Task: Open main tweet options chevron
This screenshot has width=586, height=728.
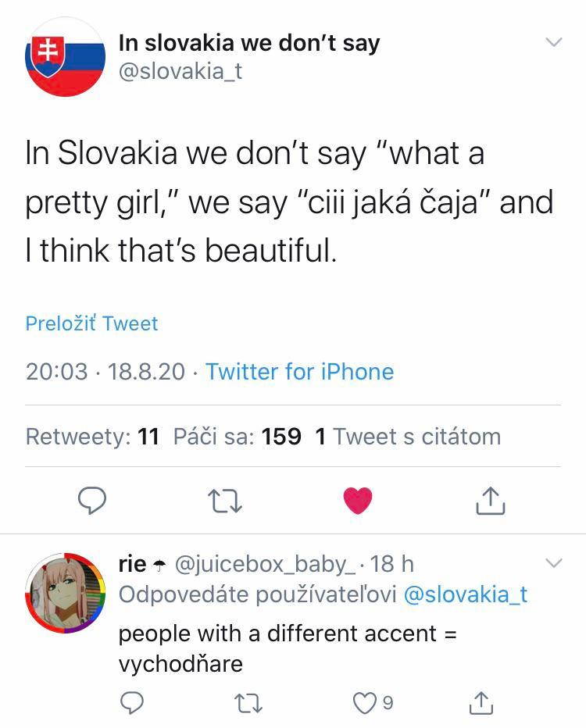Action: [x=553, y=42]
